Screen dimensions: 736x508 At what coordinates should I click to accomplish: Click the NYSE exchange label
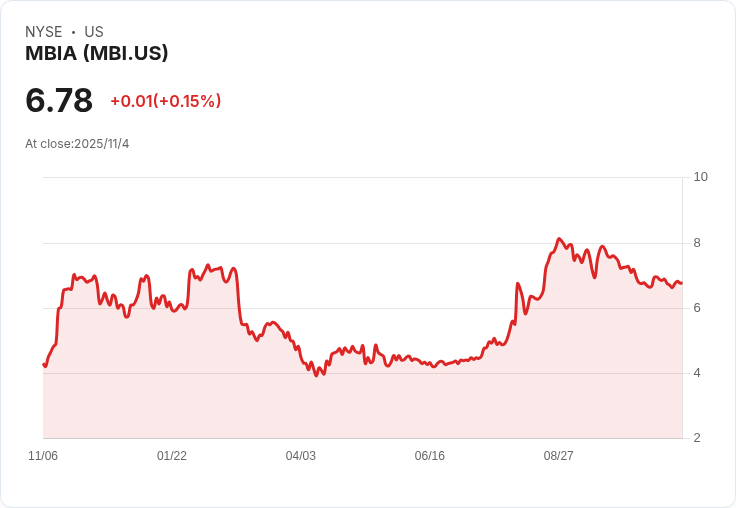(44, 32)
